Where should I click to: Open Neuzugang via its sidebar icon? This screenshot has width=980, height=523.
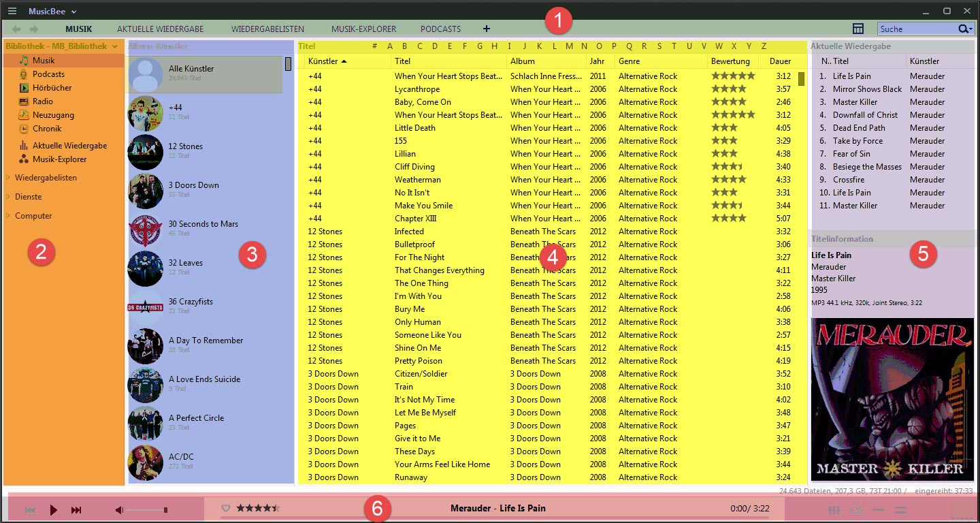pyautogui.click(x=24, y=115)
